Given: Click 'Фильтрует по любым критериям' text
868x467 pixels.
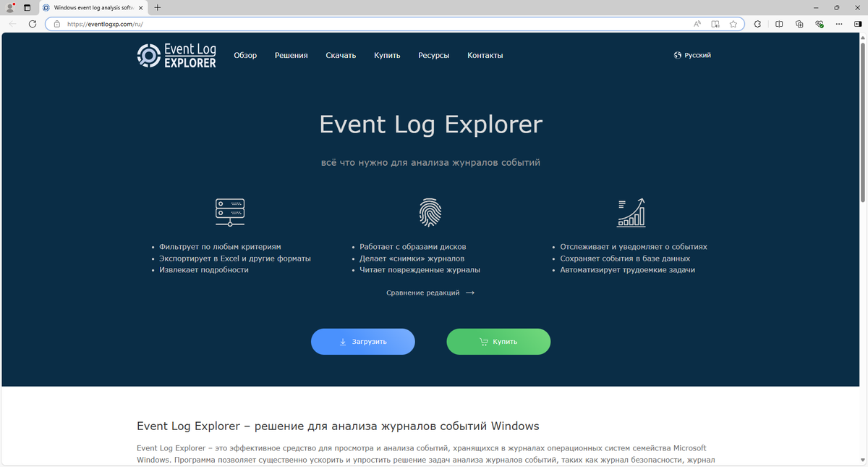Looking at the screenshot, I should coord(221,247).
